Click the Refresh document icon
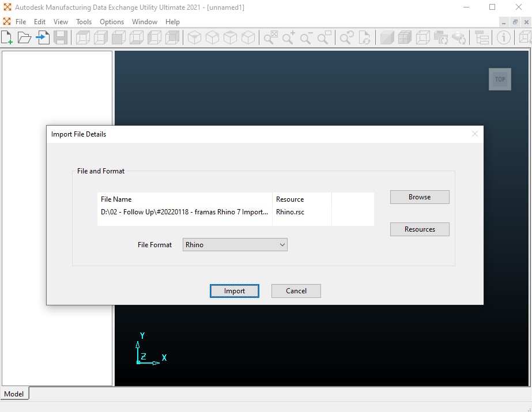The image size is (532, 412). coord(365,37)
